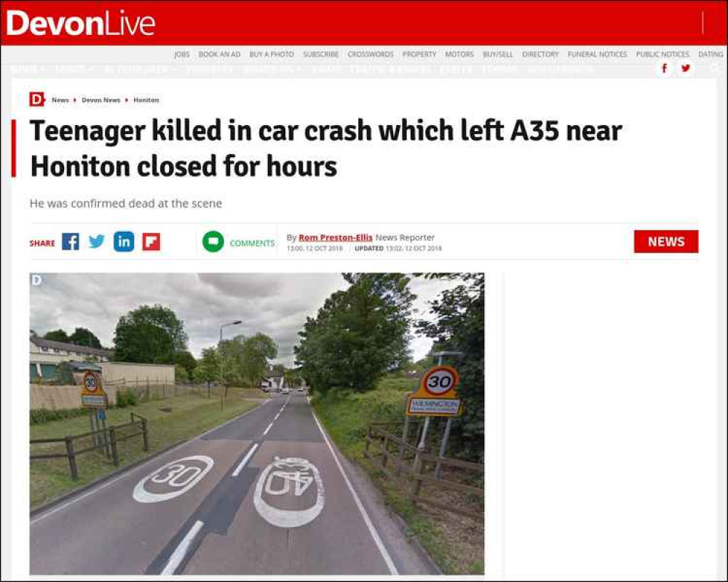Open the A35 road article photo
This screenshot has height=582, width=728.
[x=257, y=423]
